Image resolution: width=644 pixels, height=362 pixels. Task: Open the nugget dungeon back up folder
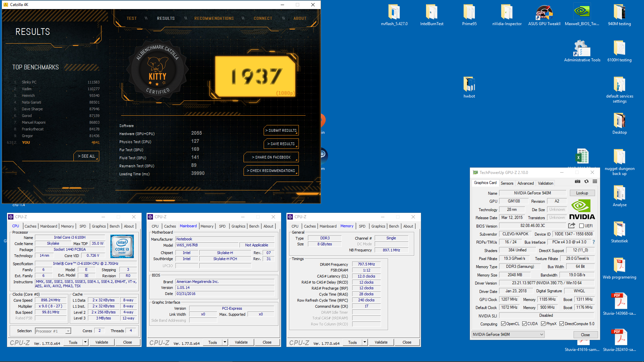pos(619,162)
